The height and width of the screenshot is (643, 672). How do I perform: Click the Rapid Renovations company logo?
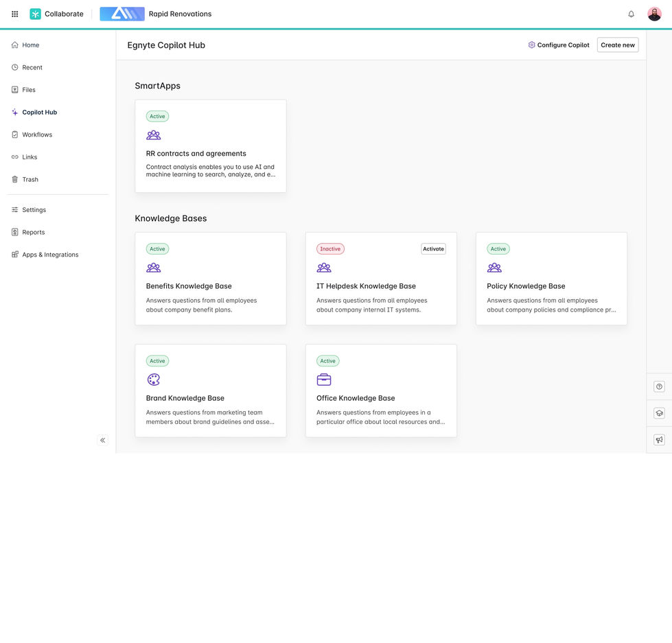coord(121,12)
